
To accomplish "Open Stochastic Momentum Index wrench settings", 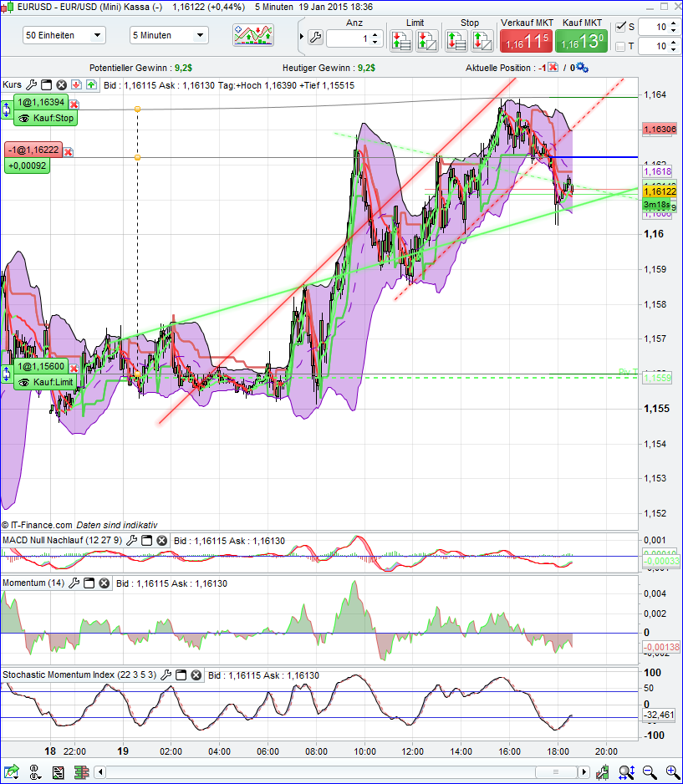I will [x=166, y=675].
